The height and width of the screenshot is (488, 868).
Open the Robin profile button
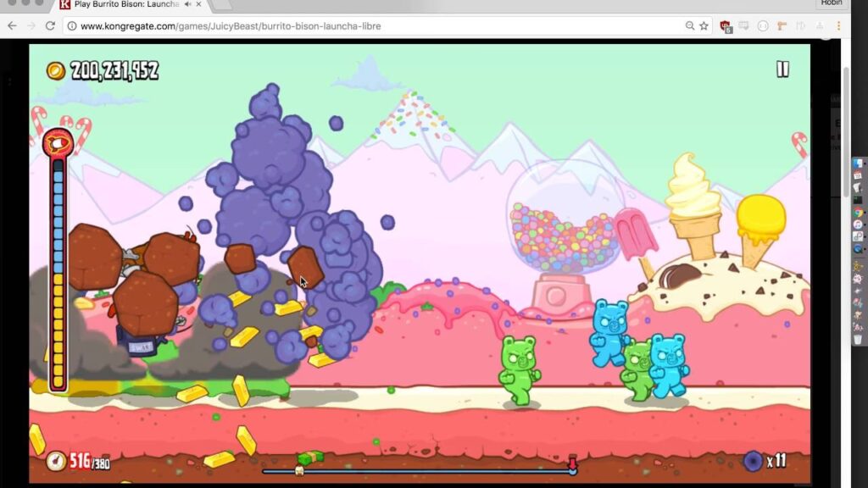click(x=831, y=4)
